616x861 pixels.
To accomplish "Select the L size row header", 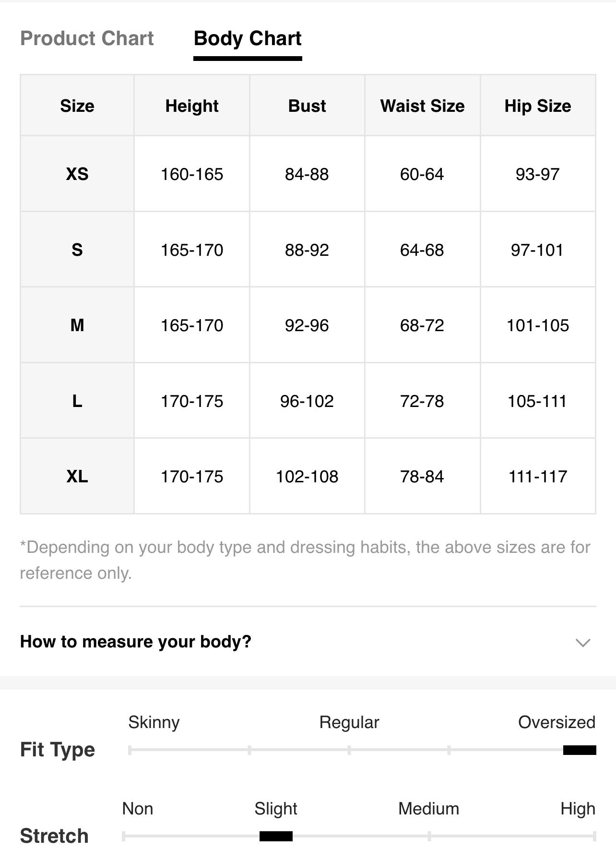I will click(77, 401).
